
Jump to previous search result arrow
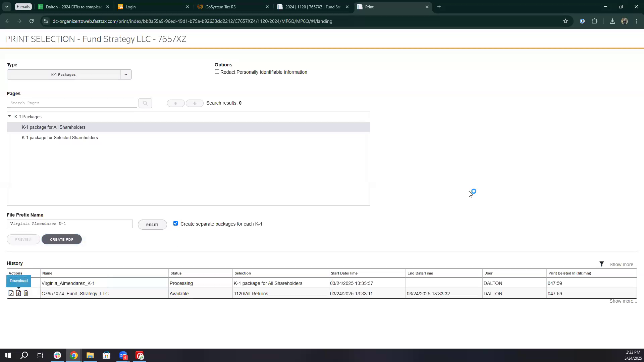coord(175,103)
